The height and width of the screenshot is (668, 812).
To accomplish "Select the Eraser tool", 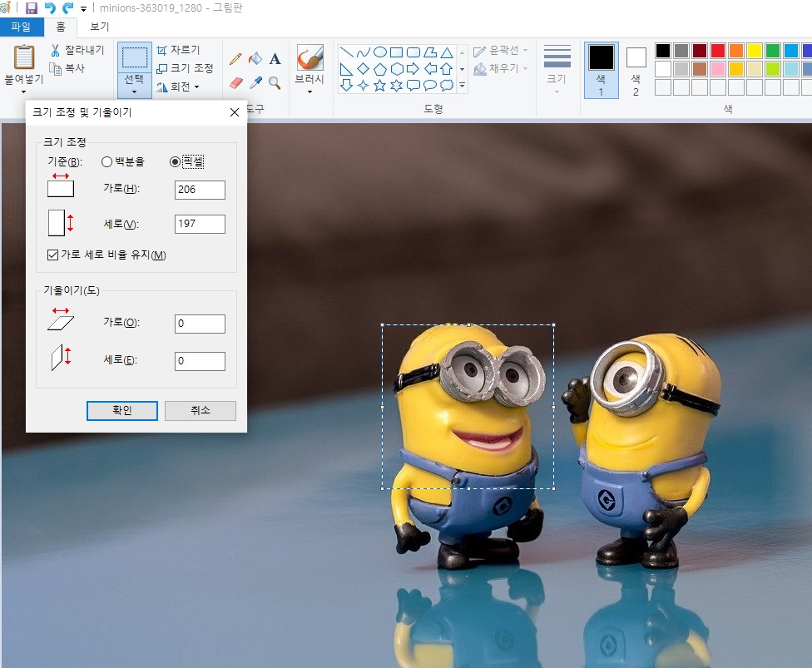I will (235, 83).
